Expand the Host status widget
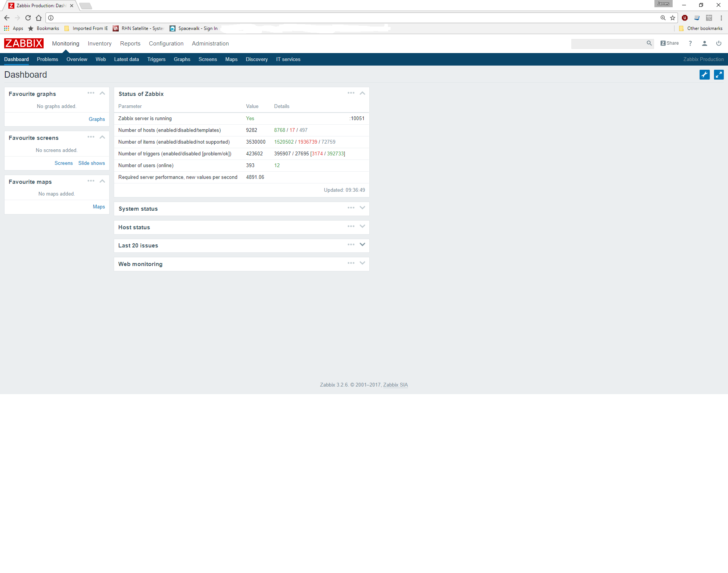The image size is (728, 573). pyautogui.click(x=362, y=226)
